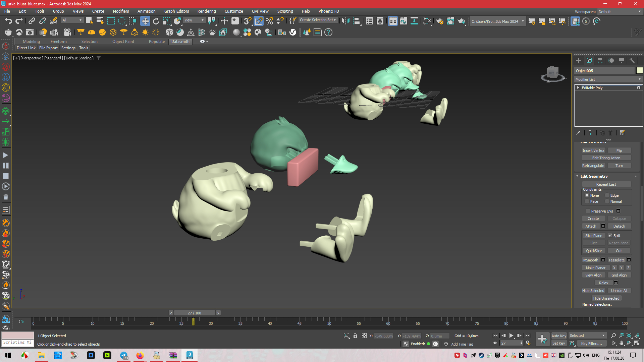Click the Key Filters button

pos(592,343)
